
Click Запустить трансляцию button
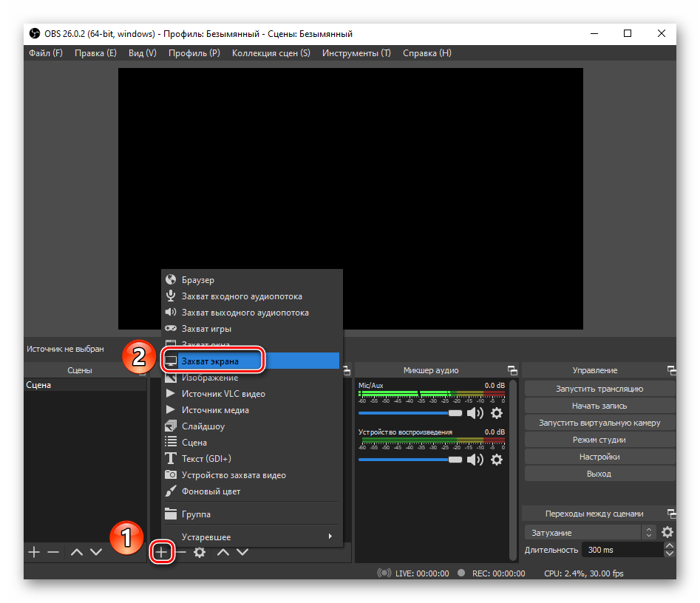coord(599,389)
